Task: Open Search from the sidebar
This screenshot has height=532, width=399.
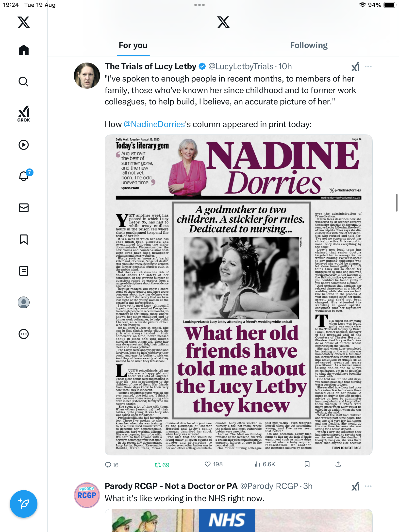Action: point(24,82)
